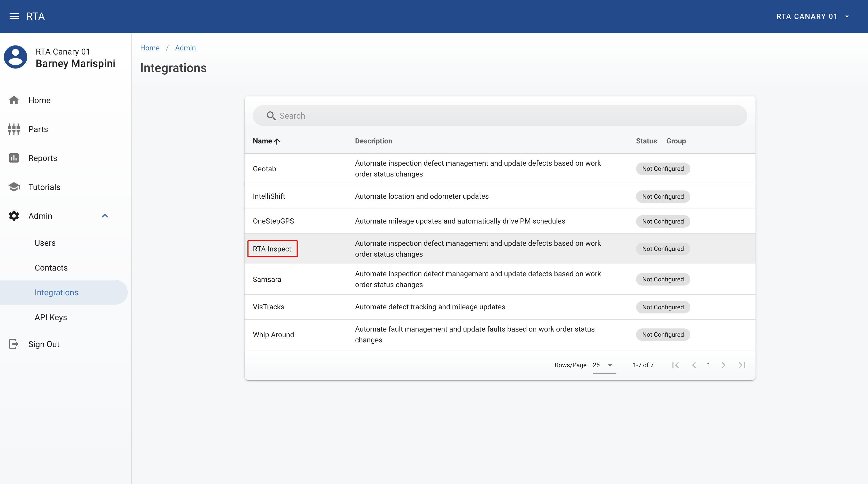Open the RTA CANARY 01 account dropdown
Viewport: 868px width, 484px height.
pos(813,16)
